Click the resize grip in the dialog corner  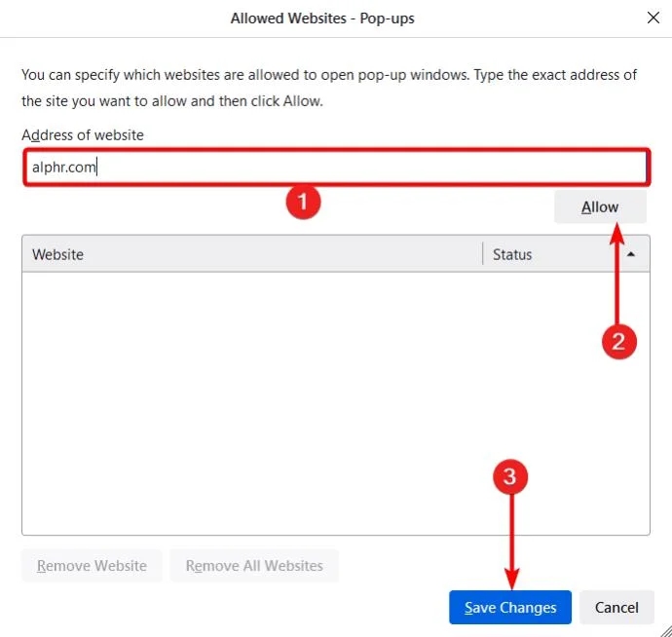coord(664,629)
